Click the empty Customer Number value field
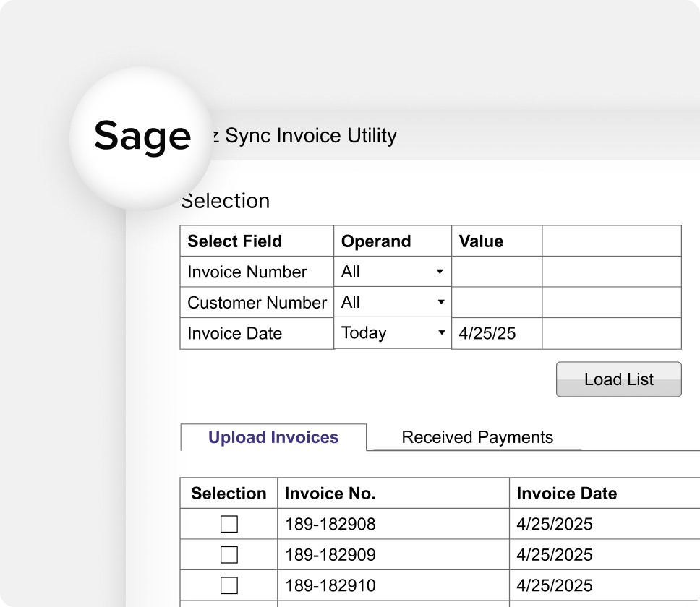Image resolution: width=700 pixels, height=607 pixels. [496, 302]
